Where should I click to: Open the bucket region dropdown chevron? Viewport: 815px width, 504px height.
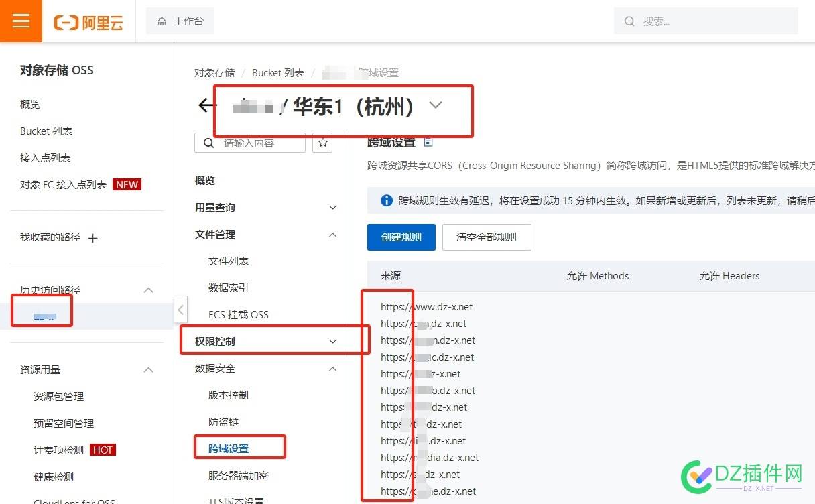(436, 105)
